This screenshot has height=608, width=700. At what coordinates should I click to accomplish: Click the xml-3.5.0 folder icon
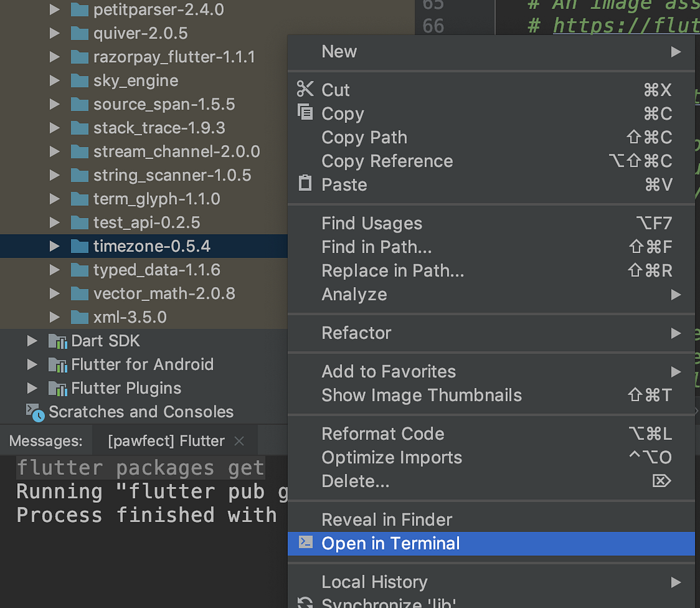click(x=81, y=317)
